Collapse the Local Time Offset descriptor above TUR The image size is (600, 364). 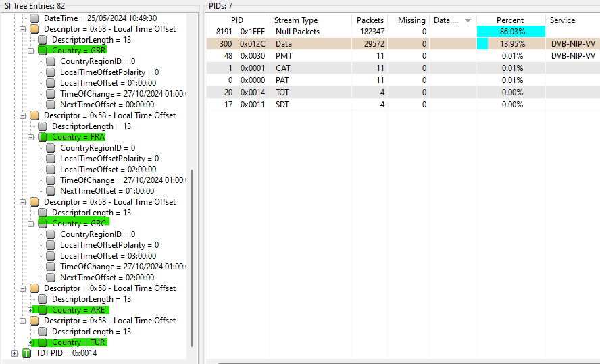point(22,321)
